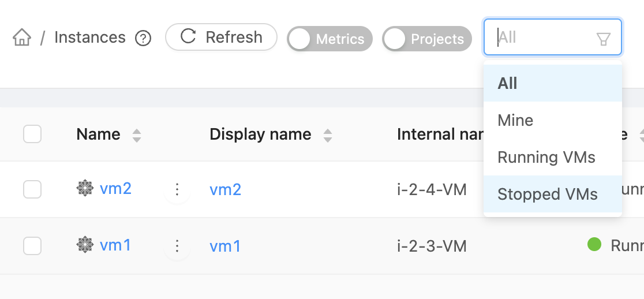Click the Refresh button

click(222, 37)
